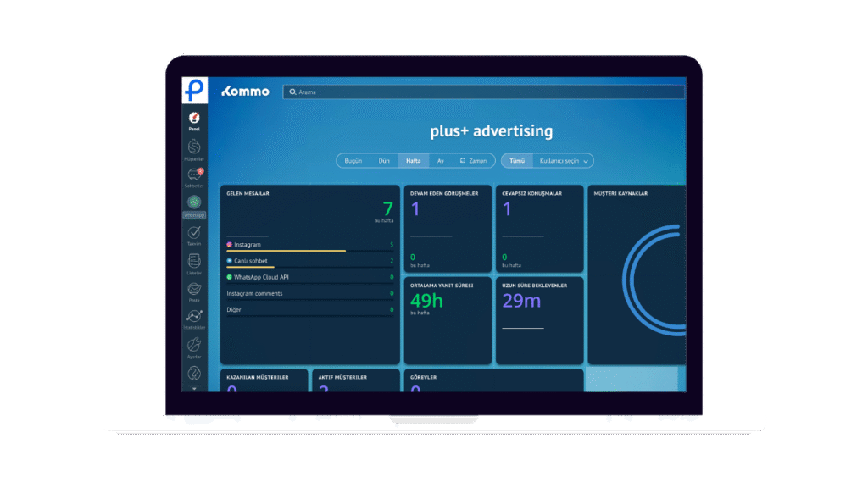Click the Gelen Mesajlar card title
868x488 pixels.
tap(248, 194)
